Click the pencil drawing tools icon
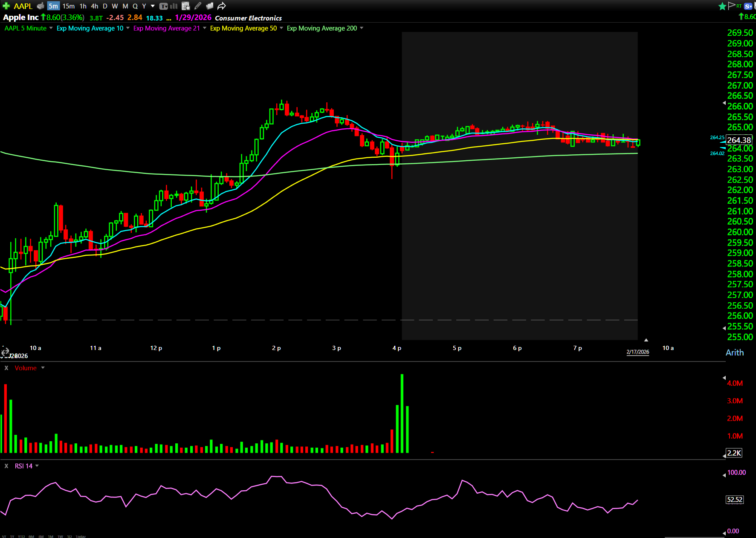 [x=198, y=6]
